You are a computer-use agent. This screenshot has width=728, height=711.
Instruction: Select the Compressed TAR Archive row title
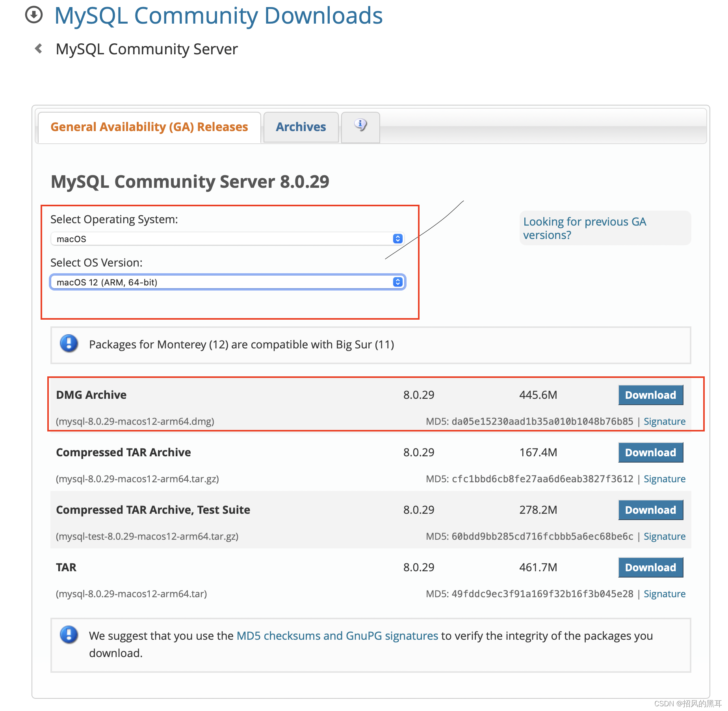click(x=123, y=452)
